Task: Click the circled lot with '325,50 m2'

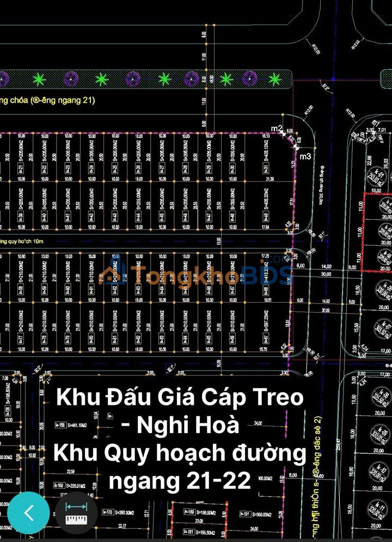Action: [381, 397]
